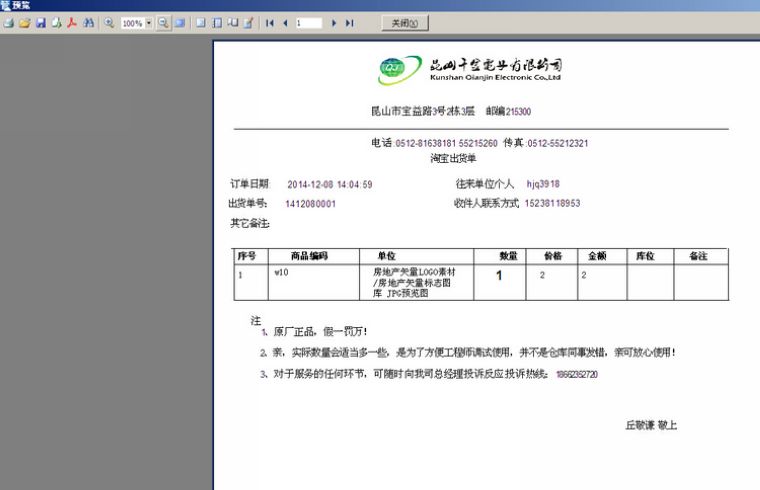760x490 pixels.
Task: Open page settings icon
Action: click(x=233, y=23)
